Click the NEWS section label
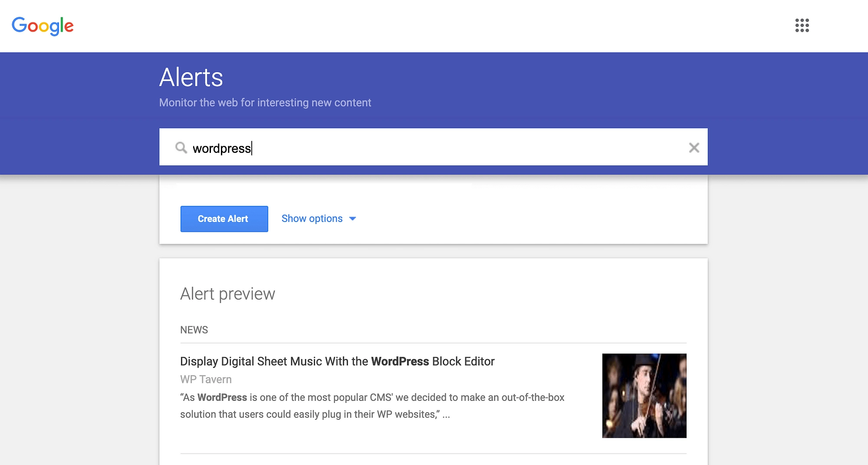 click(x=194, y=330)
